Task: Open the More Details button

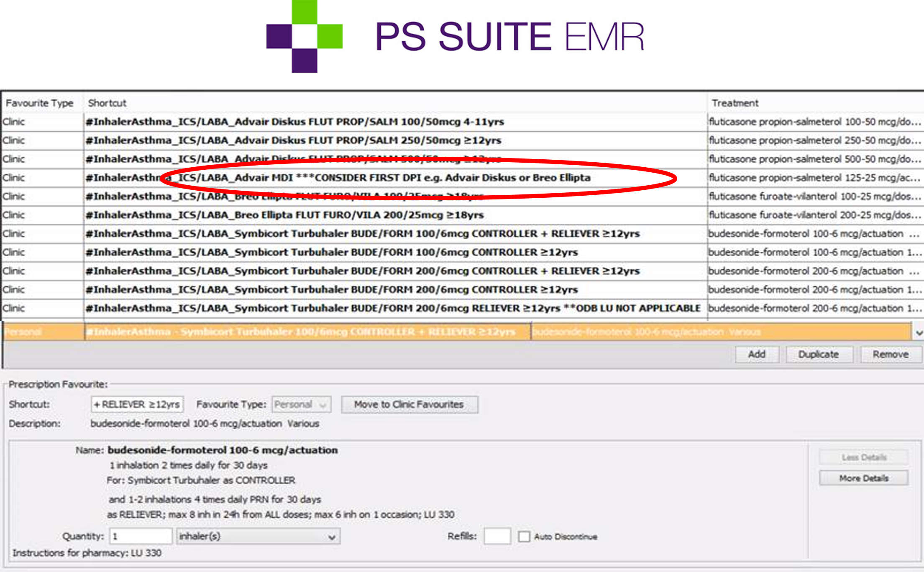Action: tap(864, 478)
